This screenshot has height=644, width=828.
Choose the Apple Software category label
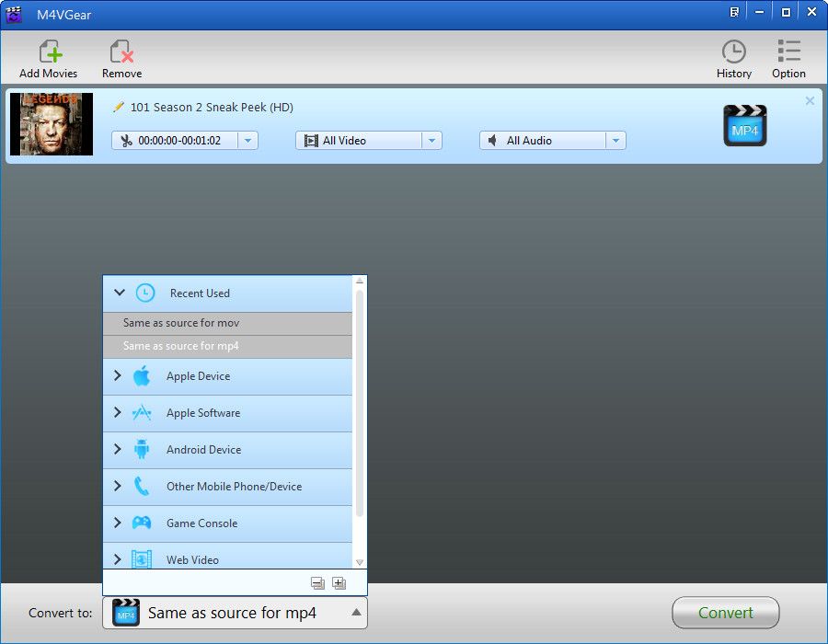point(203,413)
